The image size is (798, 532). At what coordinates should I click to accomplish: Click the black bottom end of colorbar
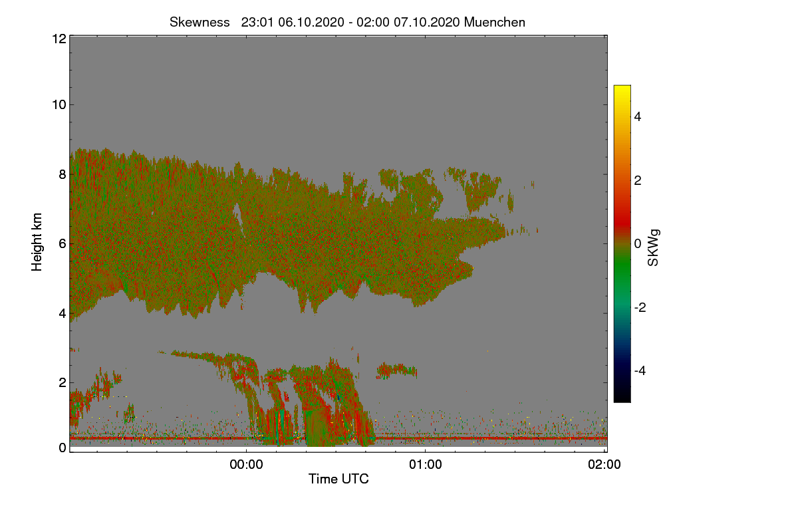point(622,398)
